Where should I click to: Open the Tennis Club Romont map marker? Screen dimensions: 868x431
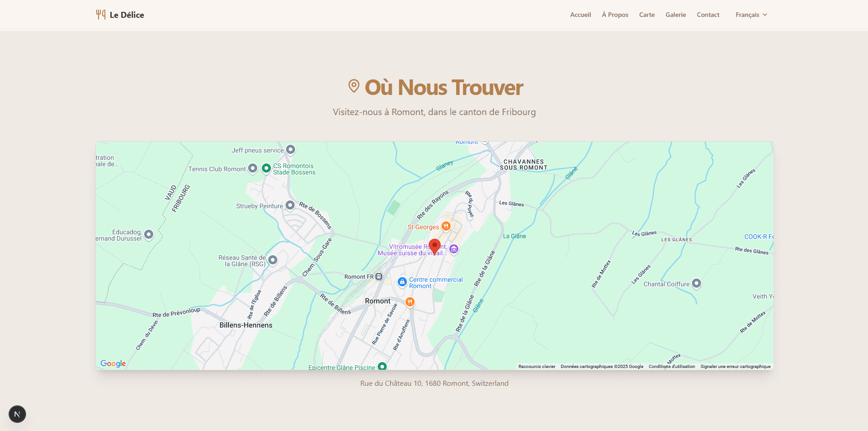253,168
